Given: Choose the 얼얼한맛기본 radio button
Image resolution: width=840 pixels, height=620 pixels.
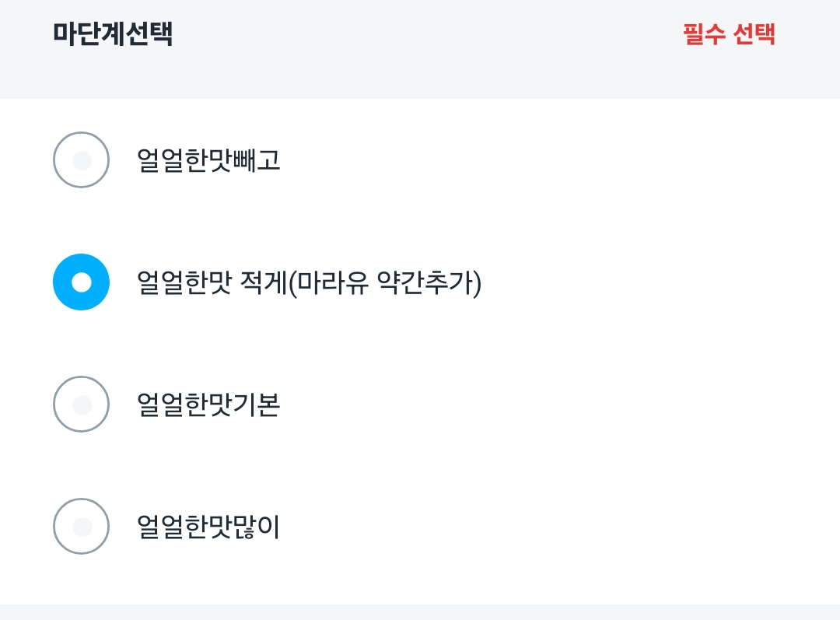Looking at the screenshot, I should pos(81,404).
